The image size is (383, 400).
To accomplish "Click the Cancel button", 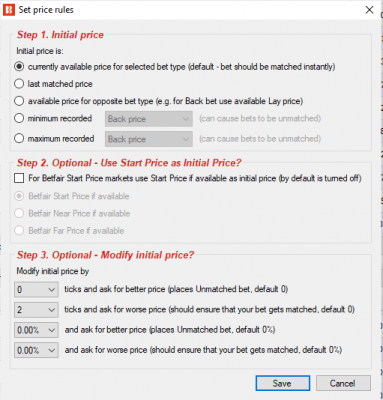I will [x=343, y=383].
